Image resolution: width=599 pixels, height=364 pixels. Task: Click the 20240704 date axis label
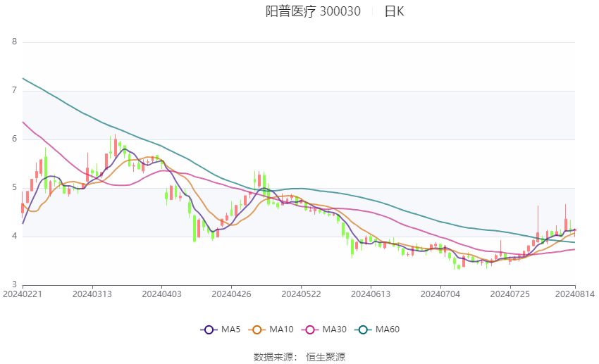pyautogui.click(x=440, y=294)
